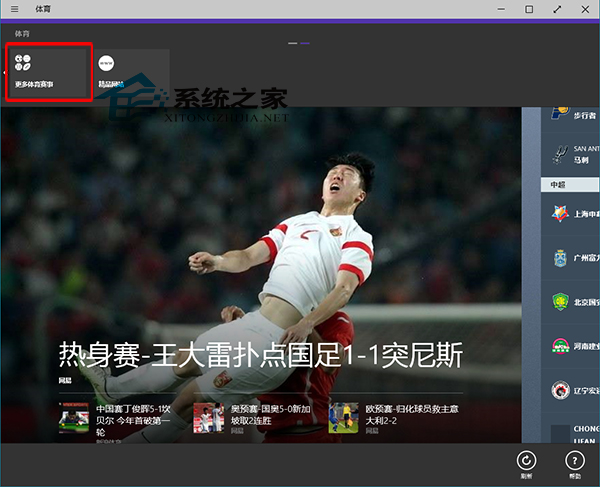The image size is (600, 487).
Task: Close the 体育 app window
Action: tap(585, 9)
